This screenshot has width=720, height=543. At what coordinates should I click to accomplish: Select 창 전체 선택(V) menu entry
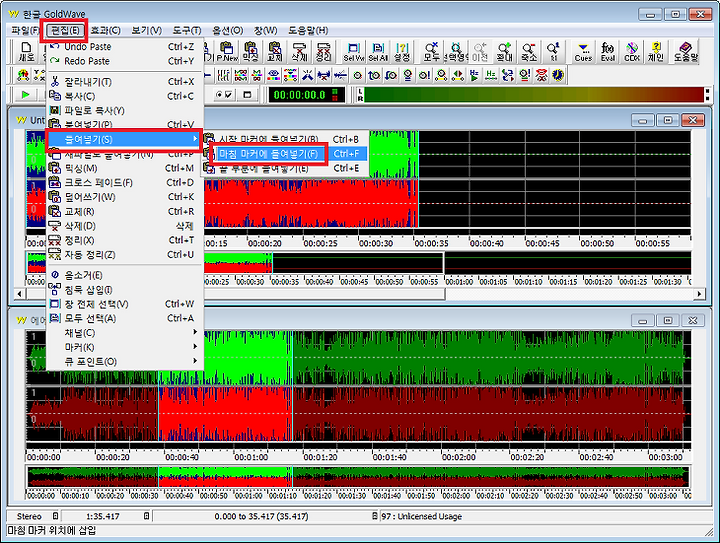click(x=125, y=304)
